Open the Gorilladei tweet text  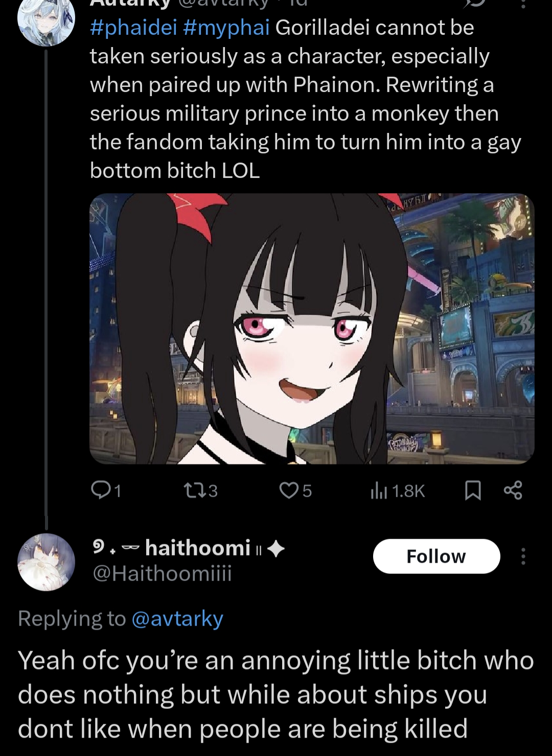[x=306, y=99]
